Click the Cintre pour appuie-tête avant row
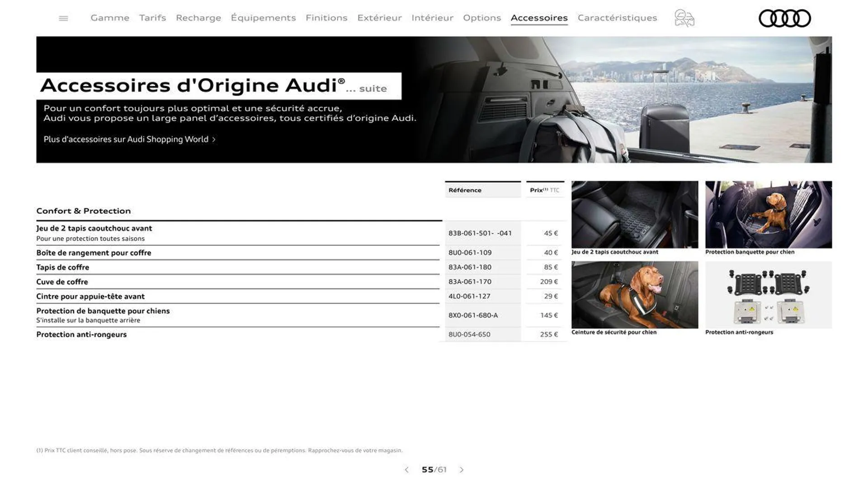This screenshot has width=868, height=488. pos(238,296)
